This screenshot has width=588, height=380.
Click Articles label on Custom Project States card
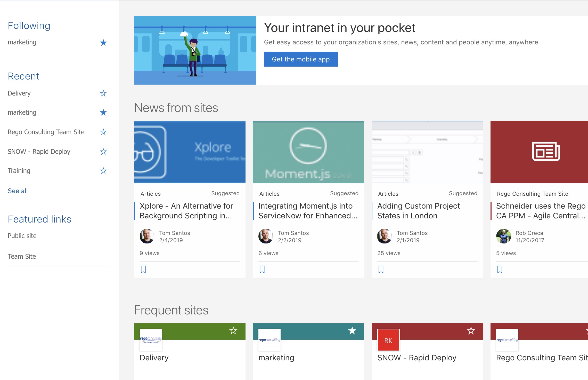[x=388, y=194]
